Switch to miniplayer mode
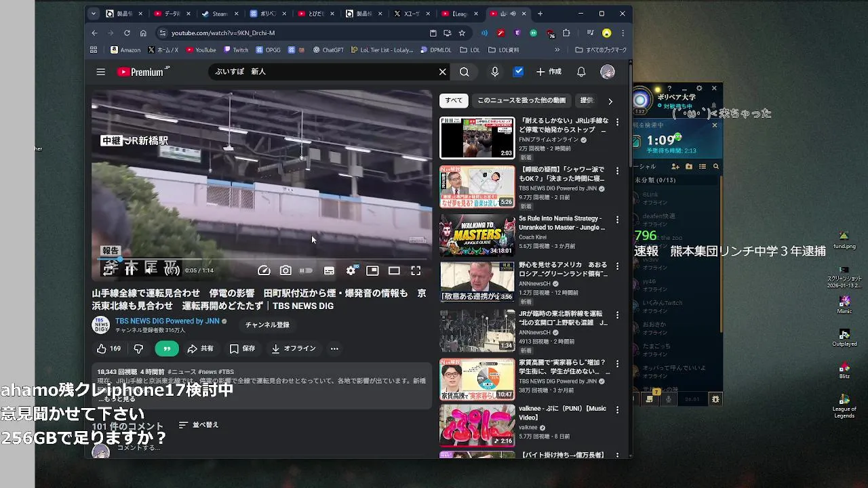Viewport: 868px width, 488px height. point(372,270)
